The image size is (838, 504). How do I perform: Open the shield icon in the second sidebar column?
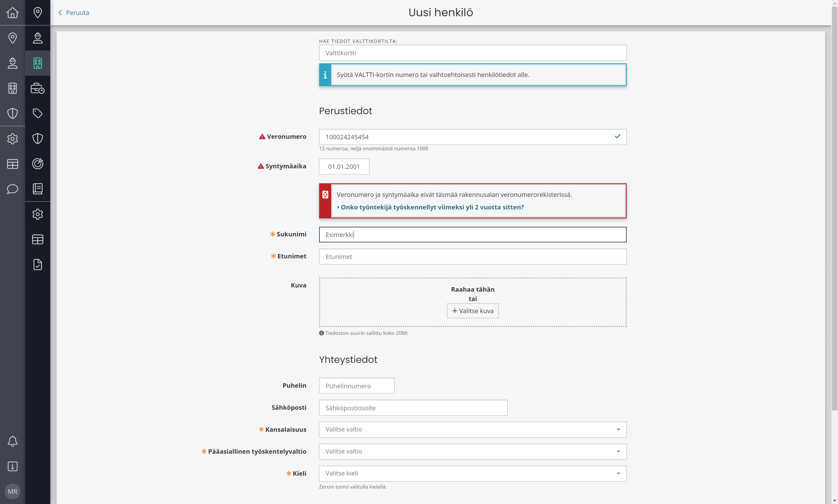click(x=38, y=139)
